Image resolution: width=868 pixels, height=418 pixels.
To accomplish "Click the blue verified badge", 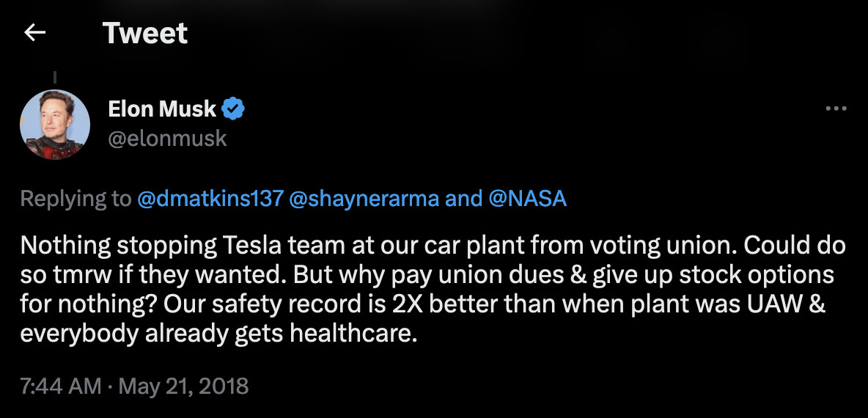I will (x=234, y=109).
